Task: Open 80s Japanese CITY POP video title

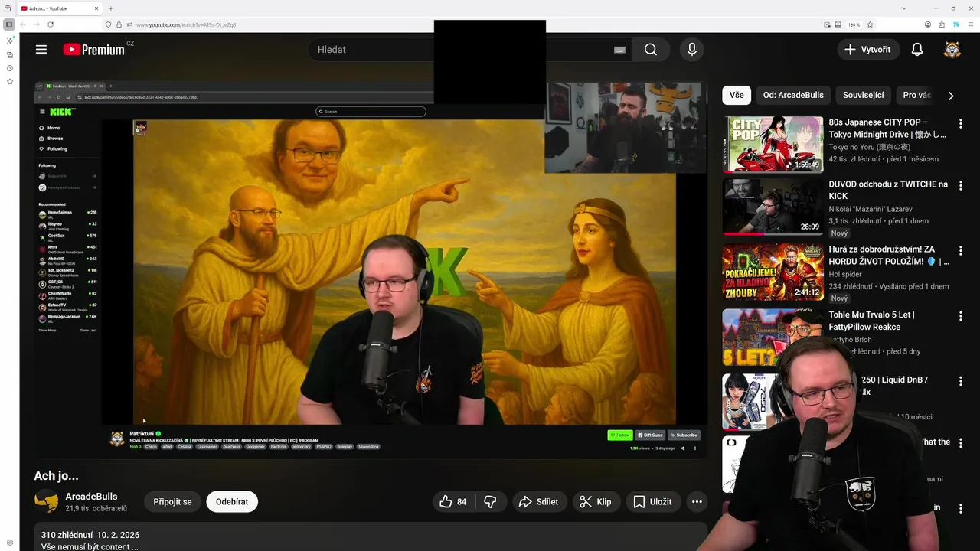Action: click(x=887, y=128)
